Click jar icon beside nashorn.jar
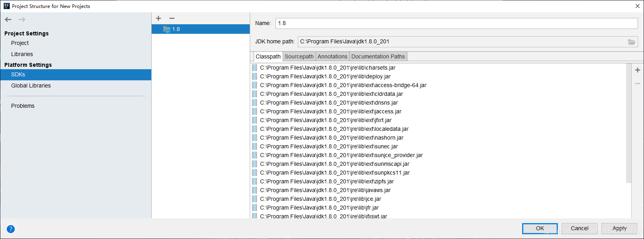The width and height of the screenshot is (644, 239). (255, 138)
